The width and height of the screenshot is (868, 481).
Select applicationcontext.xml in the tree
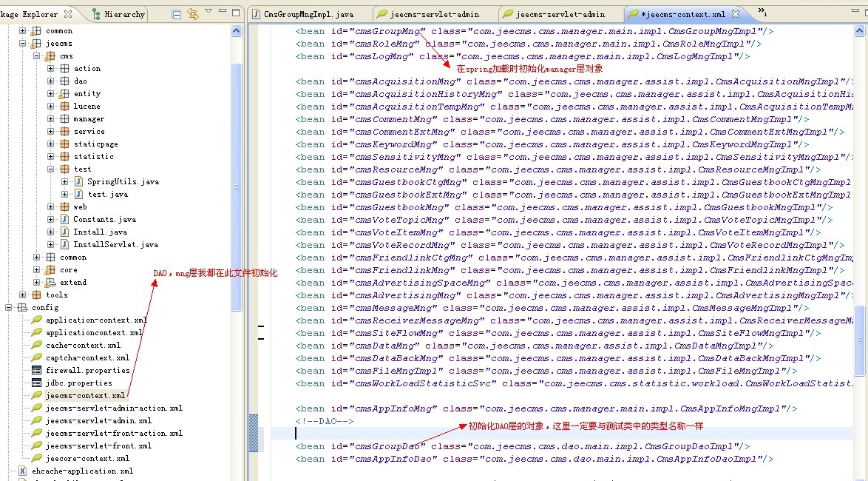94,332
